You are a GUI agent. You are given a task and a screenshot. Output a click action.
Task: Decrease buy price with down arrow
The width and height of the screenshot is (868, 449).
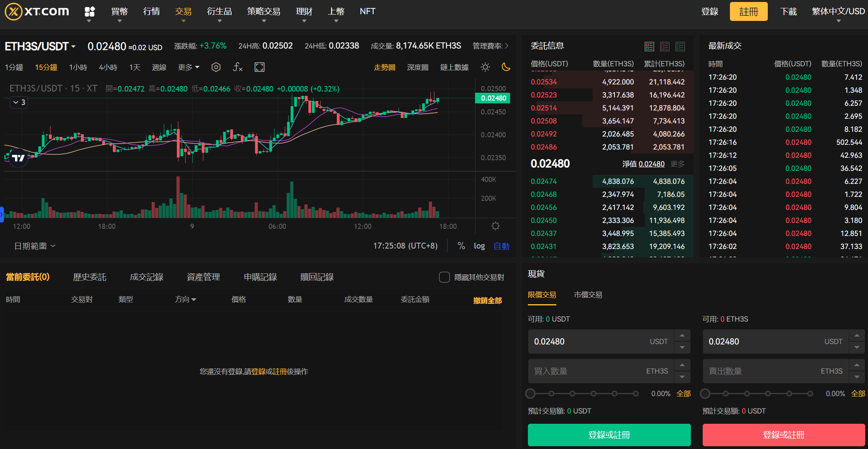tap(682, 348)
